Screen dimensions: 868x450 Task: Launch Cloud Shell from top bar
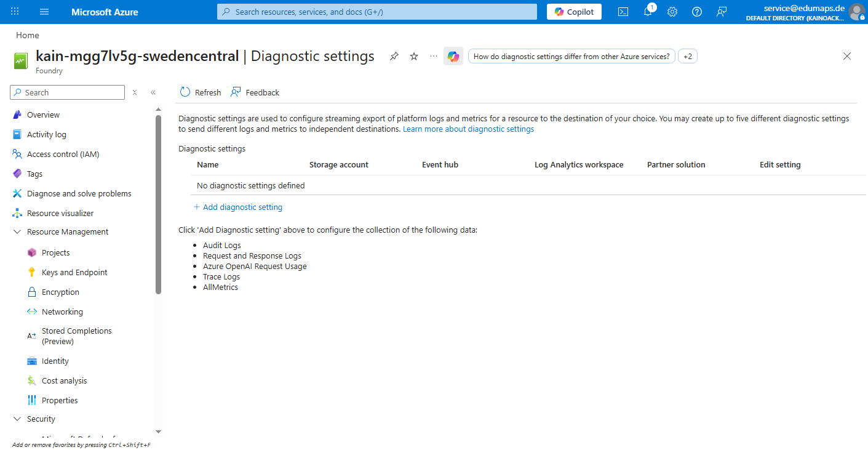tap(623, 12)
